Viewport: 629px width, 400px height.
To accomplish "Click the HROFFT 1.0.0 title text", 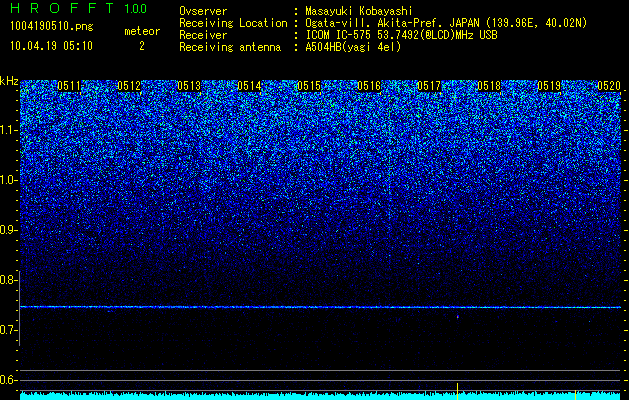I will pyautogui.click(x=79, y=8).
